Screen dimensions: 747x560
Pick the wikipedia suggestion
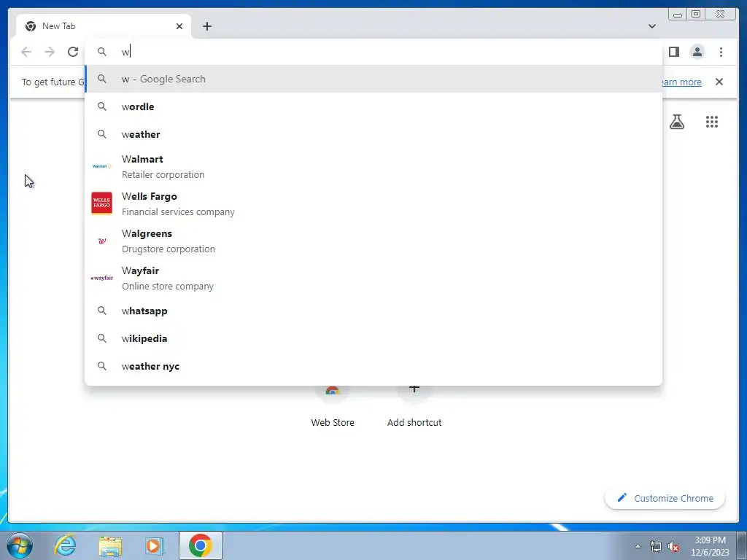click(x=373, y=338)
